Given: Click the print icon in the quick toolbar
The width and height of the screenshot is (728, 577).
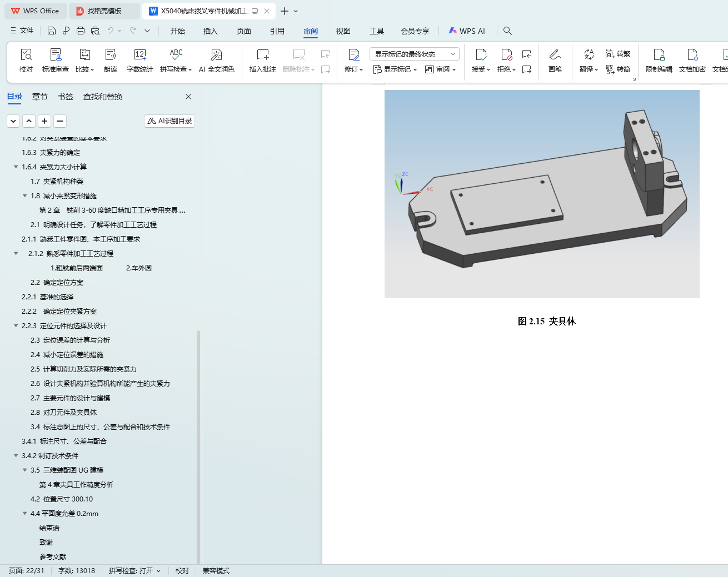Looking at the screenshot, I should [x=81, y=31].
